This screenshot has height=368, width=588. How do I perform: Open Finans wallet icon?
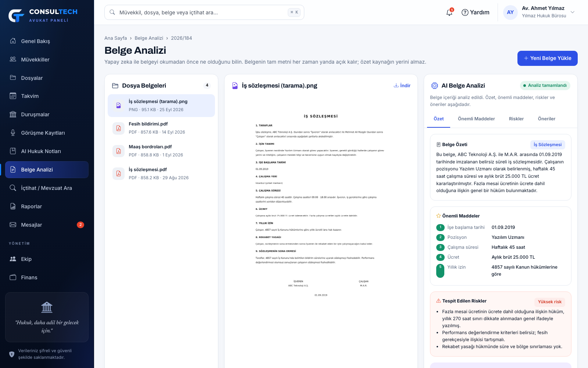pos(13,277)
